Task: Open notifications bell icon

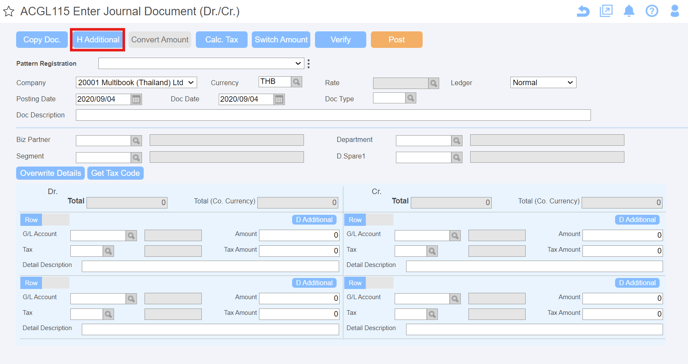Action: click(x=629, y=11)
